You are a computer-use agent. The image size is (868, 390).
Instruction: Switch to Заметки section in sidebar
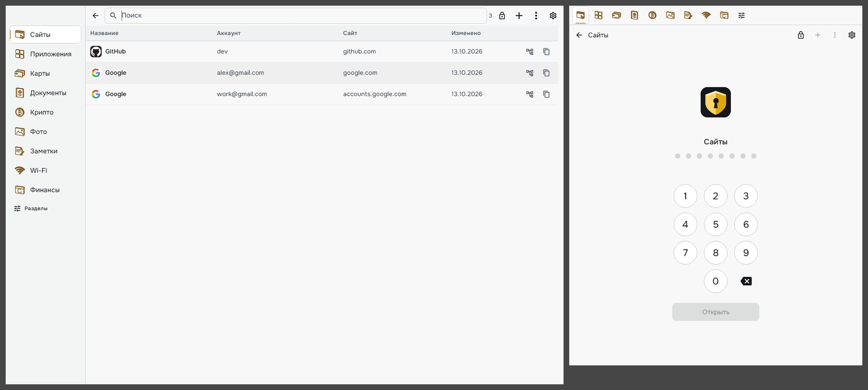(46, 151)
